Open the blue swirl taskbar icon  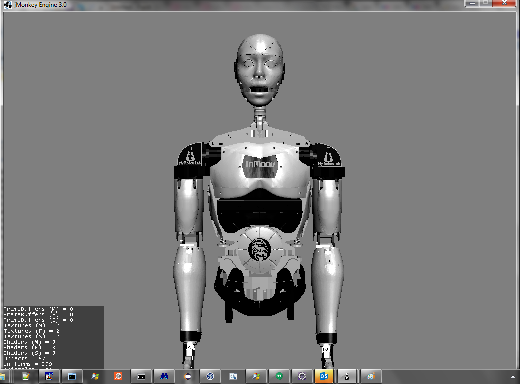(210, 376)
